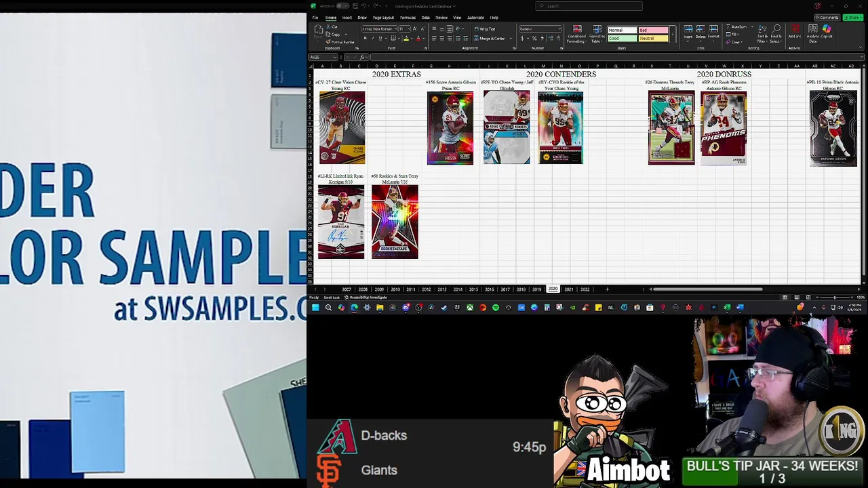The height and width of the screenshot is (488, 868).
Task: Switch to the 2019 sheet tab
Action: pos(536,289)
